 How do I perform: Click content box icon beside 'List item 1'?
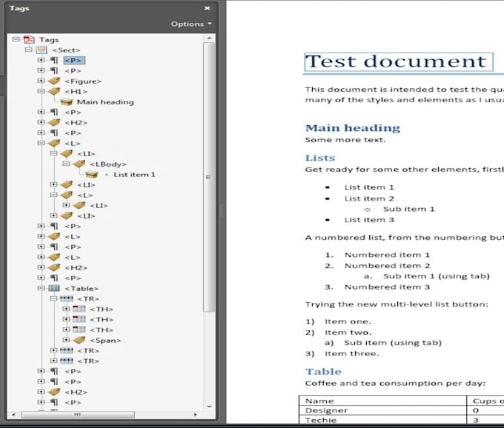(x=92, y=174)
